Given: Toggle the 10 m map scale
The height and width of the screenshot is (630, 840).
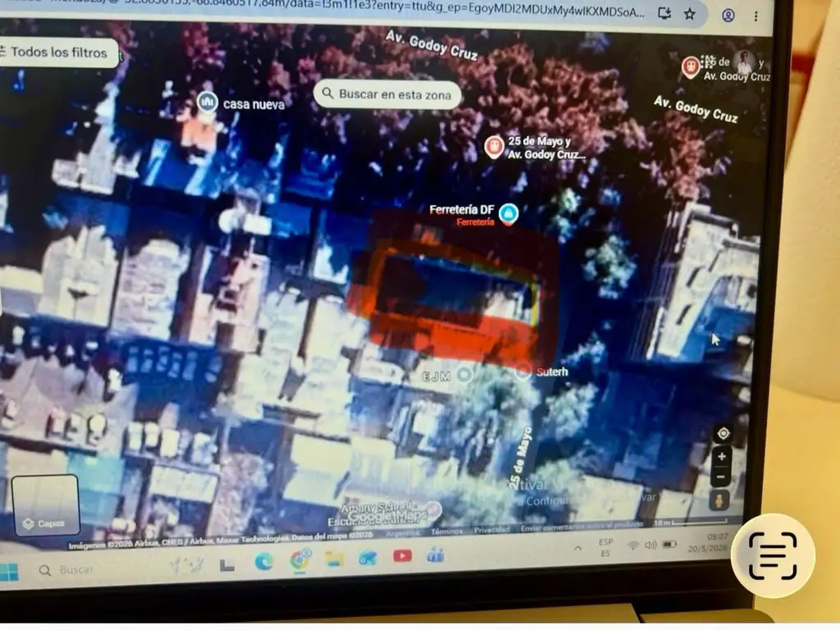Looking at the screenshot, I should point(690,522).
